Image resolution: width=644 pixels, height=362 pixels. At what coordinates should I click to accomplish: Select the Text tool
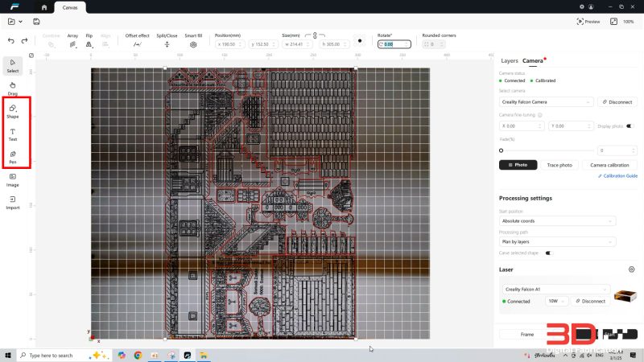(13, 134)
